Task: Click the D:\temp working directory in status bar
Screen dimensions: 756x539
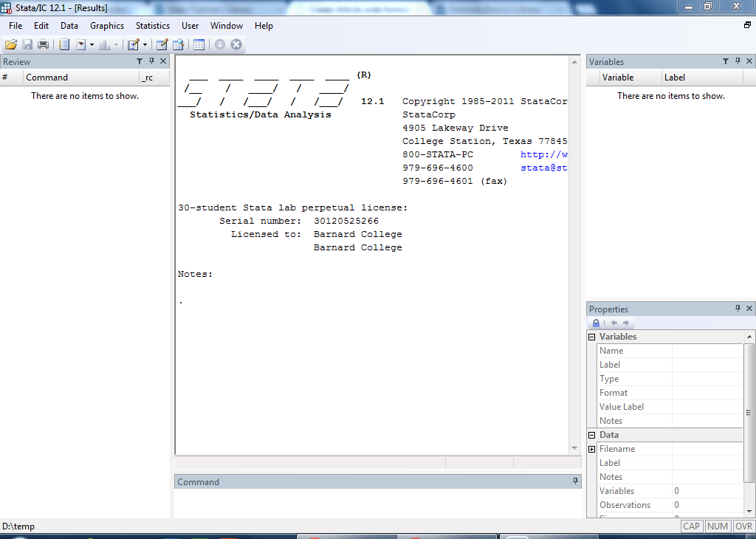Action: click(18, 526)
